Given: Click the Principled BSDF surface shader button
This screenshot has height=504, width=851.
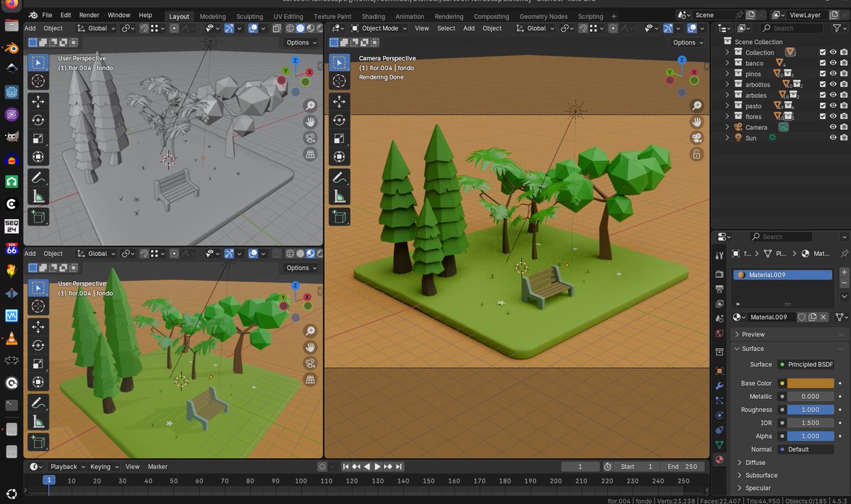Looking at the screenshot, I should 806,364.
